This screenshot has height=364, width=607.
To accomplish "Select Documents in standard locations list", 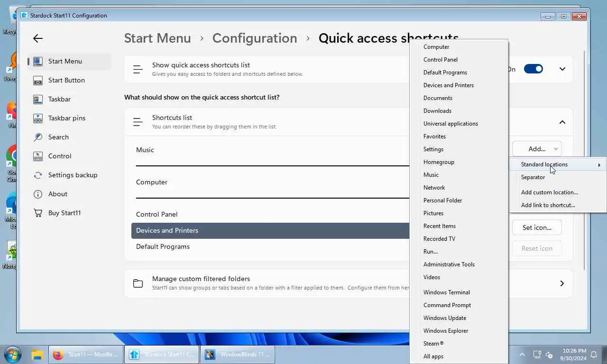I will pos(459,98).
